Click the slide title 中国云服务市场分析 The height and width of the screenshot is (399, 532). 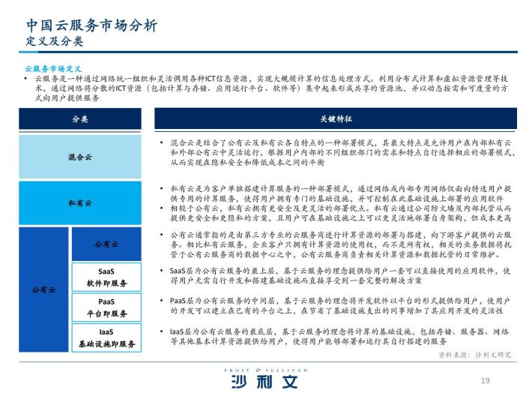pyautogui.click(x=91, y=25)
